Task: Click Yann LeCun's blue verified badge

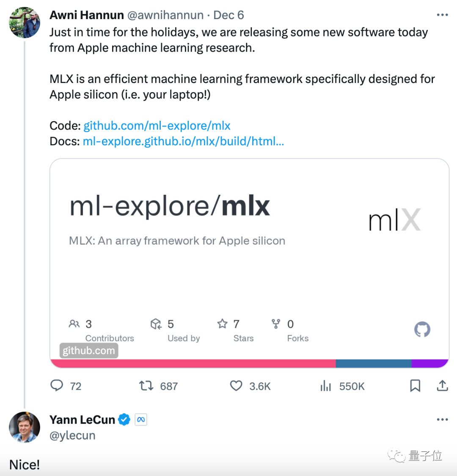Action: point(124,420)
